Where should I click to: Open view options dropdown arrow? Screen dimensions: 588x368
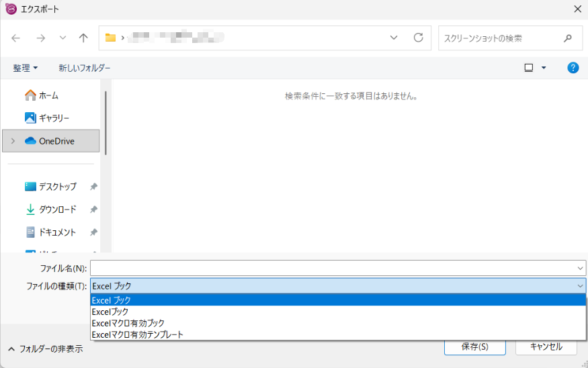pyautogui.click(x=544, y=68)
